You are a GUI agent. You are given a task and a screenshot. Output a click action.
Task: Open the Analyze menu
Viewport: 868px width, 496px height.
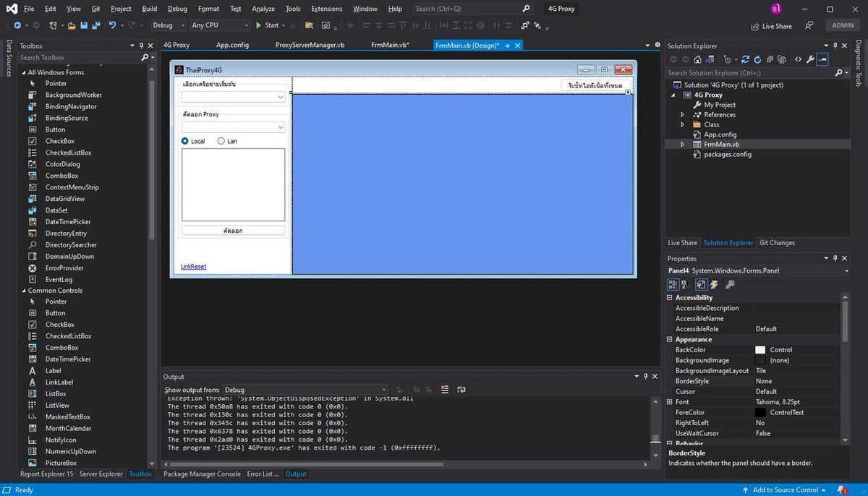coord(263,9)
